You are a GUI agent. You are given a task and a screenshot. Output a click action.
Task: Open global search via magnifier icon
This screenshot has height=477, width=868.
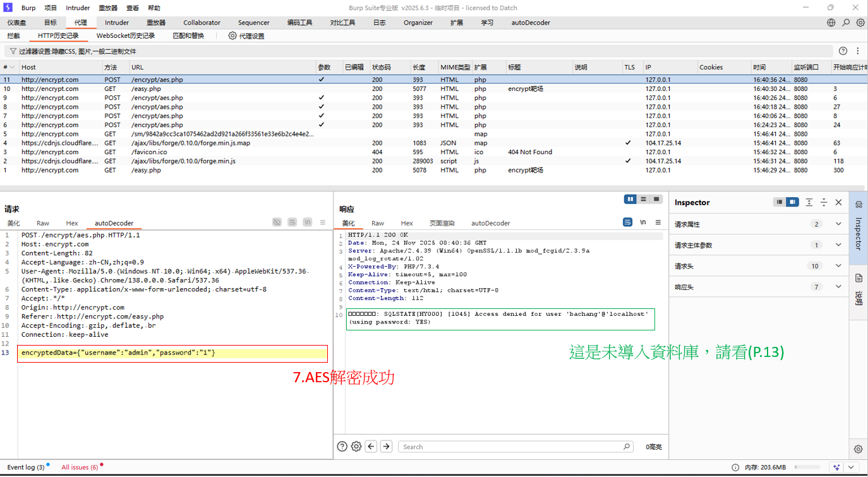pos(846,22)
